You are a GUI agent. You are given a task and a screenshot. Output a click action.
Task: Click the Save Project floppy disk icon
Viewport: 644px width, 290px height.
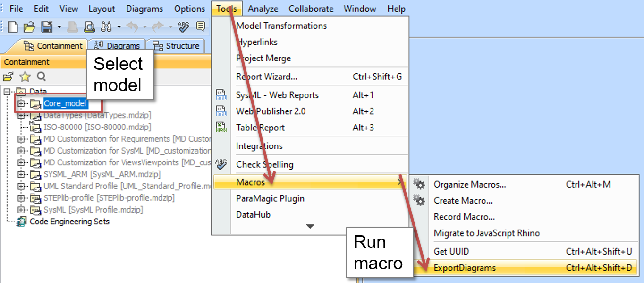coord(47,27)
